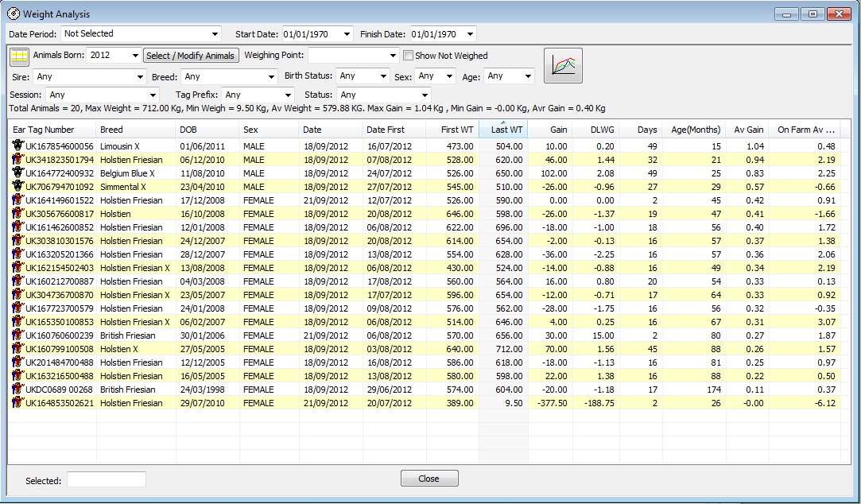This screenshot has width=861, height=504.
Task: Click the 9.50 Last WT value
Action: (514, 402)
